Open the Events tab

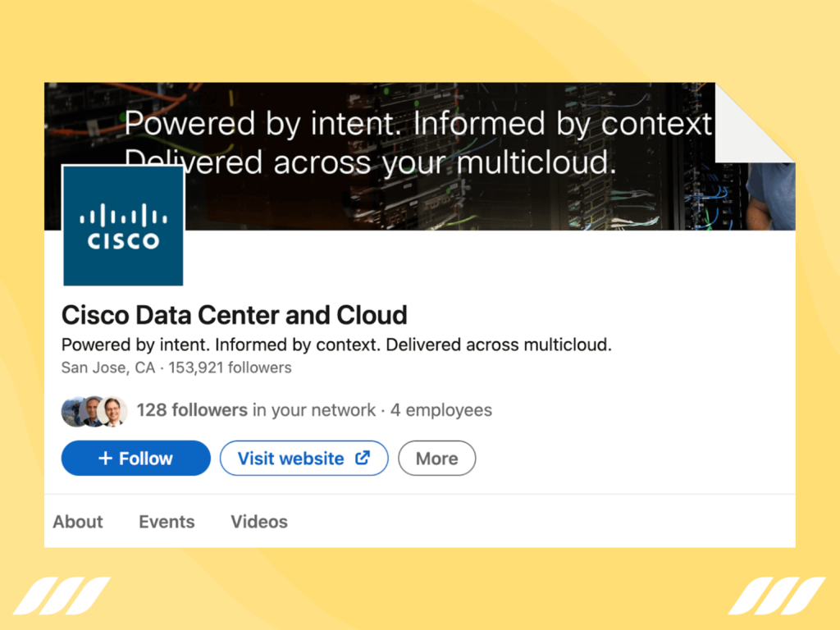tap(167, 522)
